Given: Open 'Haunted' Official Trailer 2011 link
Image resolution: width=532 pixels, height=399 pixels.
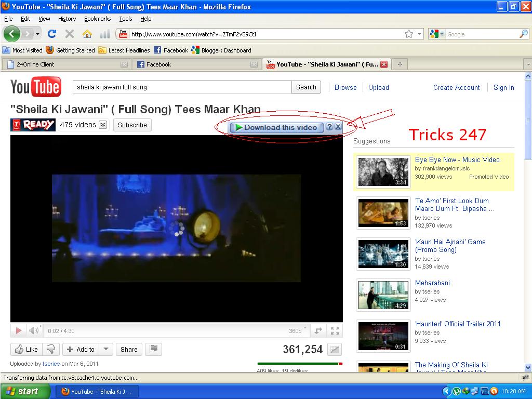Looking at the screenshot, I should 458,324.
